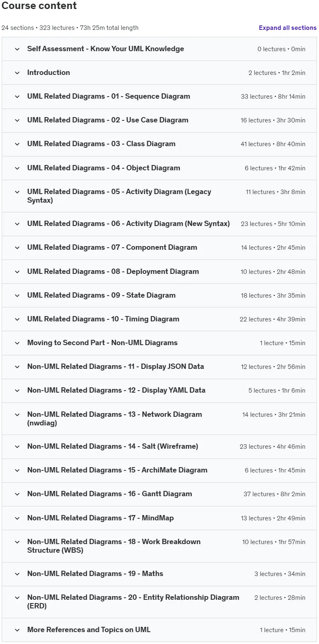Image resolution: width=319 pixels, height=644 pixels.
Task: Open chevron for 01 - Sequence Diagram
Action: point(17,97)
